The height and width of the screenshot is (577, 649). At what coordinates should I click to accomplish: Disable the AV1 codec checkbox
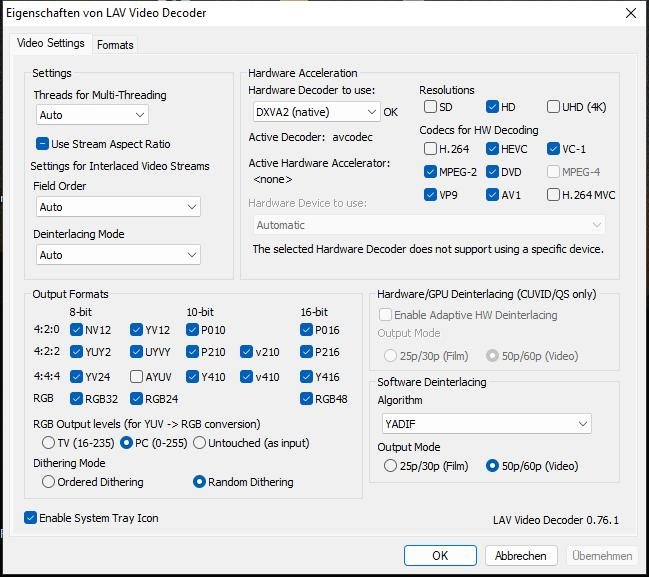[x=493, y=195]
